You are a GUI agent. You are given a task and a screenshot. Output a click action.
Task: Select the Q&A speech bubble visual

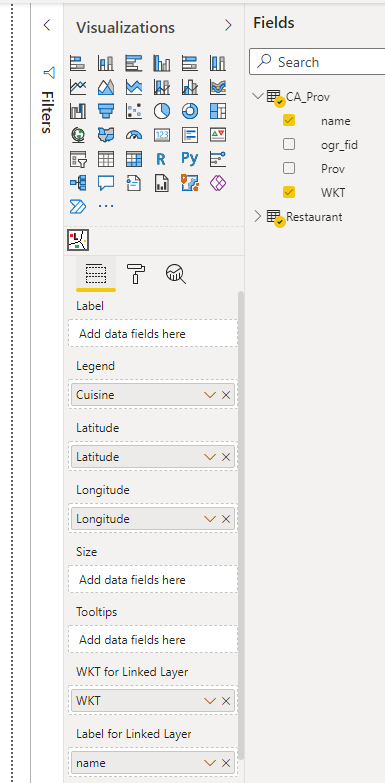pyautogui.click(x=106, y=183)
